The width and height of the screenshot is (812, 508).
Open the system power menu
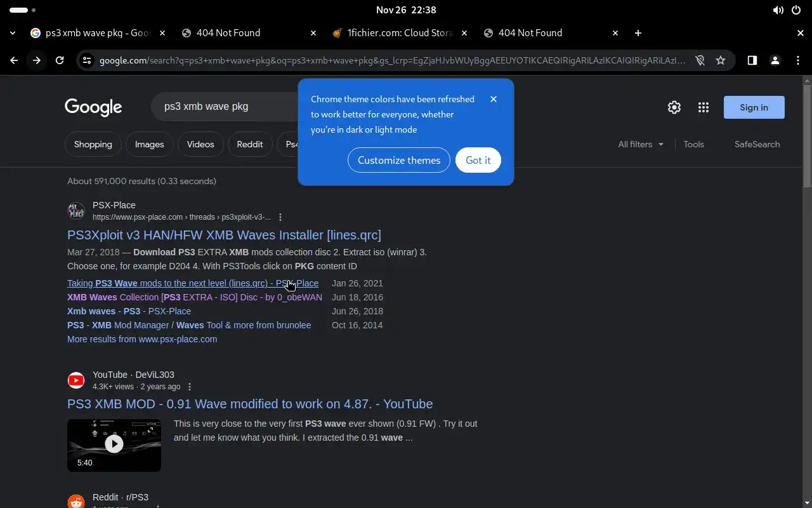point(796,10)
